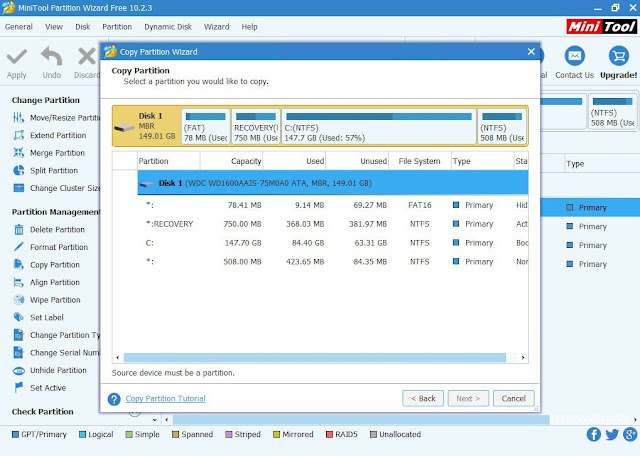Screen dimensions: 640x456
Task: Open the Wizard menu
Action: [216, 27]
